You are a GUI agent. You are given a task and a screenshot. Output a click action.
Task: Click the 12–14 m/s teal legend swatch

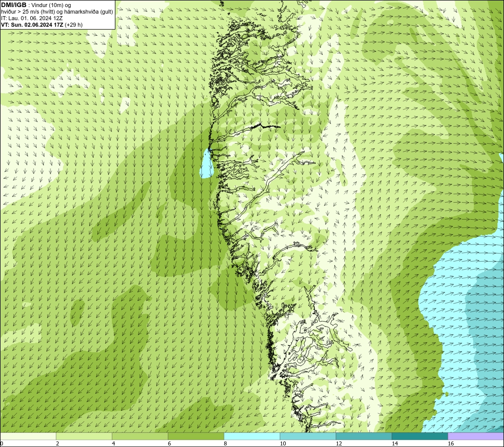[x=363, y=436]
